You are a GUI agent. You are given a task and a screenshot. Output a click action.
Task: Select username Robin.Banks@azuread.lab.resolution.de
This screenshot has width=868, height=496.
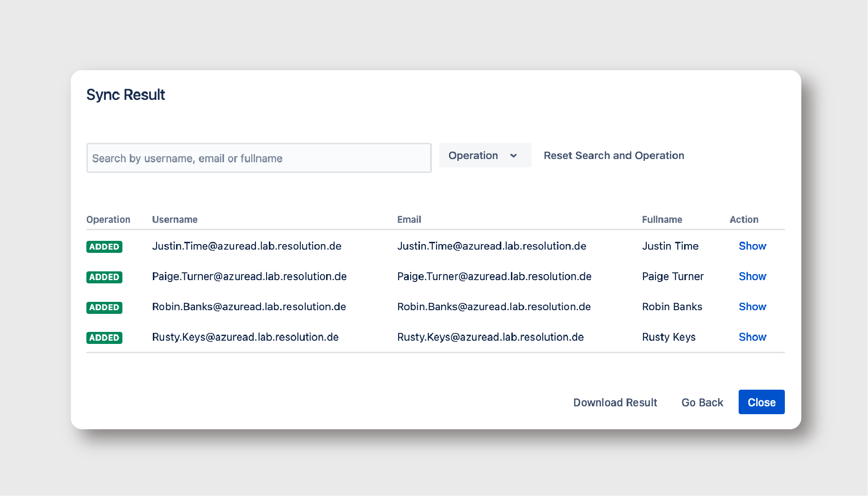(249, 306)
